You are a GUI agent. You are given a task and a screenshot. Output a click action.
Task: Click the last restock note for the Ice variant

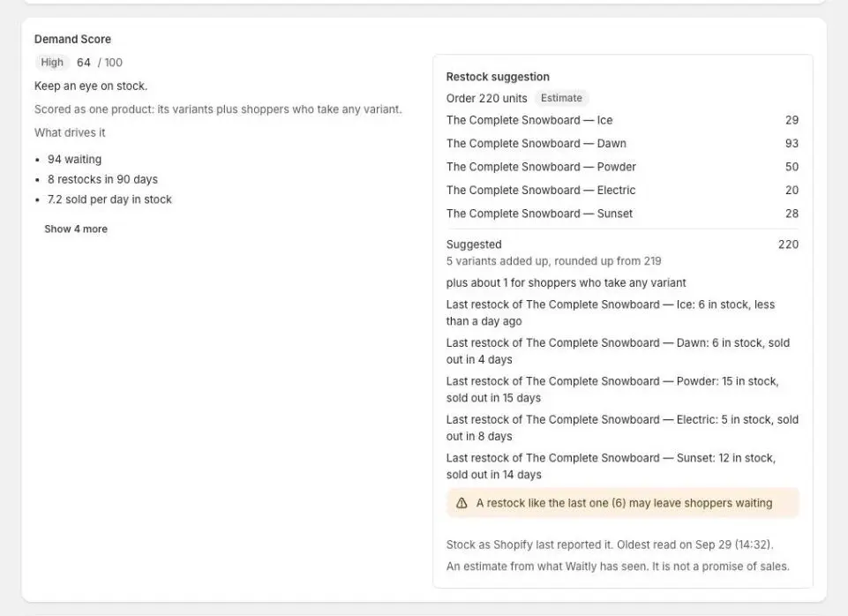click(x=611, y=312)
